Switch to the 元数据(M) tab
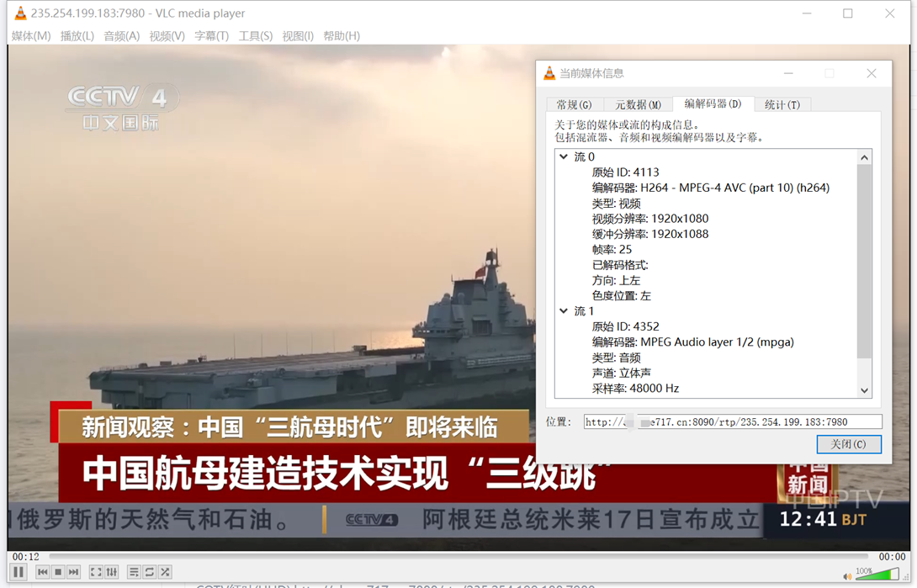917x588 pixels. click(638, 104)
